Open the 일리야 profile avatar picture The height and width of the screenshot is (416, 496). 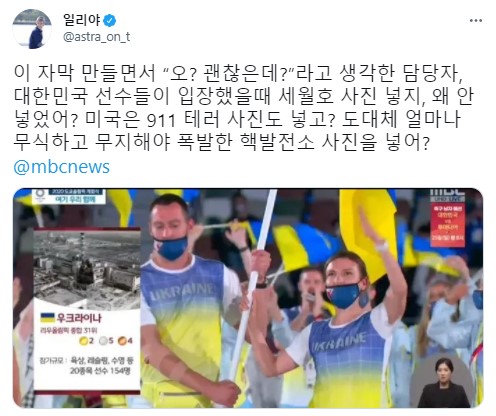coord(32,29)
